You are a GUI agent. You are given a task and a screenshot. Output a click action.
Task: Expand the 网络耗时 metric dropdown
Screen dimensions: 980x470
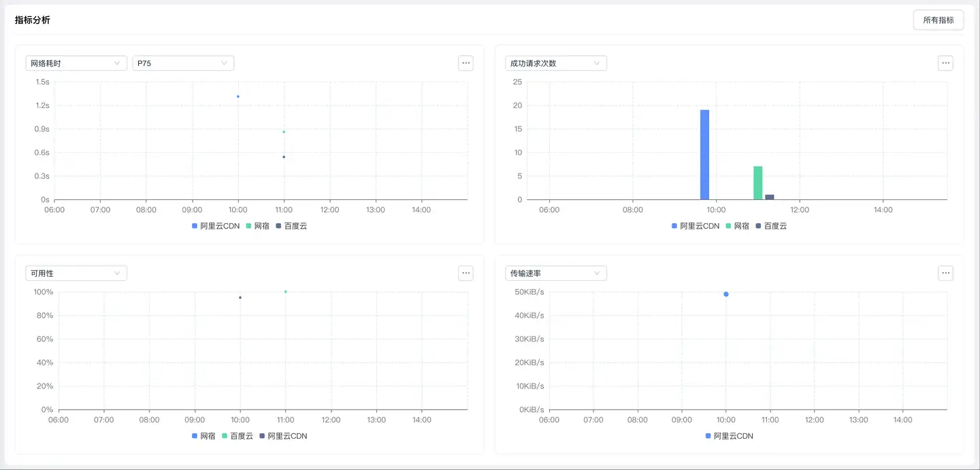tap(76, 63)
